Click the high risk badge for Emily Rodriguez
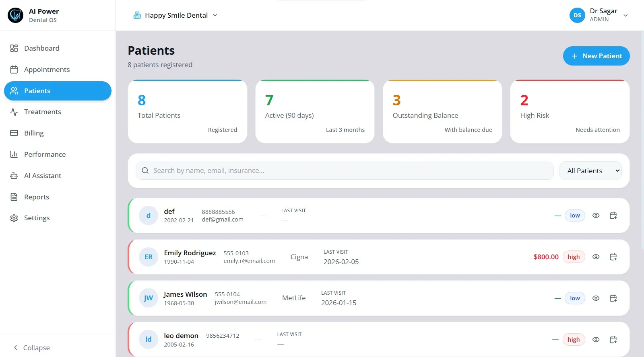 pos(574,257)
